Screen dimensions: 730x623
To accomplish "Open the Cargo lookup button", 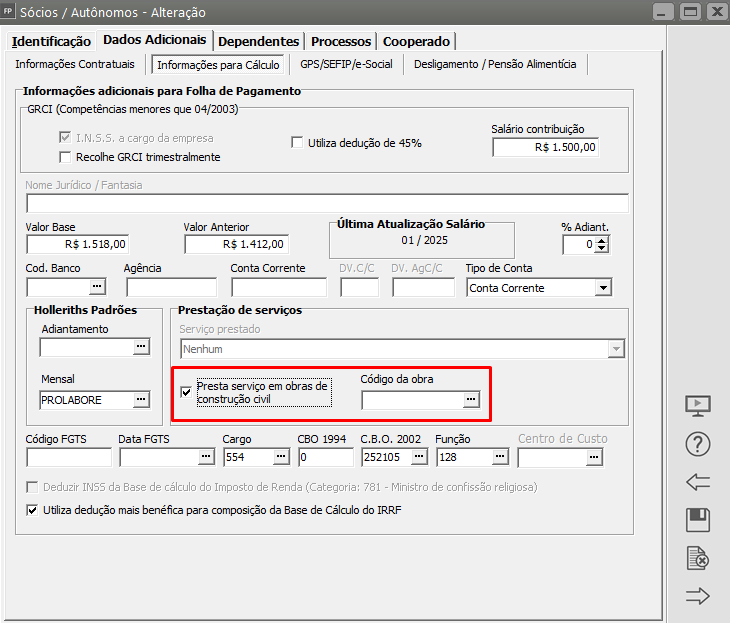I will click(281, 457).
